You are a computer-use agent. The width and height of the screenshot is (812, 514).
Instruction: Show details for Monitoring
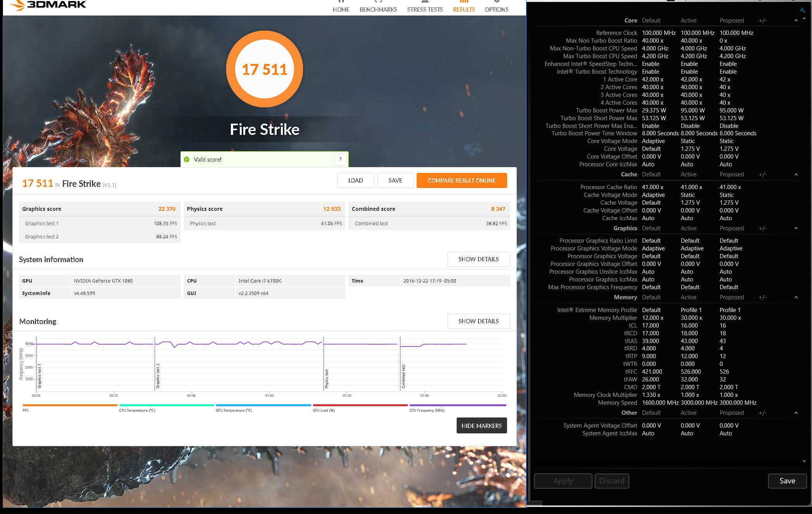pyautogui.click(x=478, y=321)
